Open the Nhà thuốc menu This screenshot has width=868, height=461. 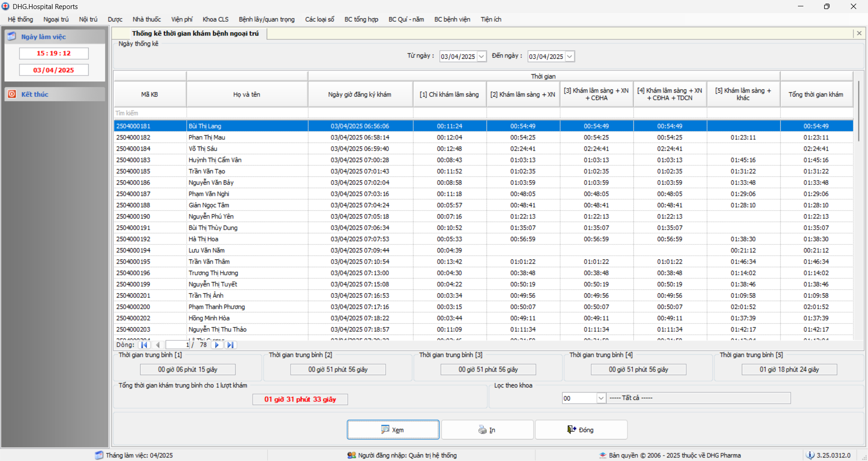146,19
